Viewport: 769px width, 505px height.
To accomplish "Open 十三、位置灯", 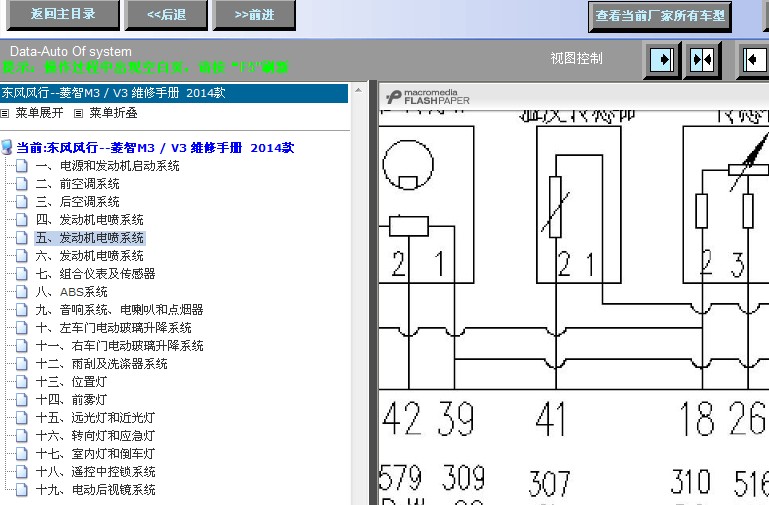I will point(71,381).
